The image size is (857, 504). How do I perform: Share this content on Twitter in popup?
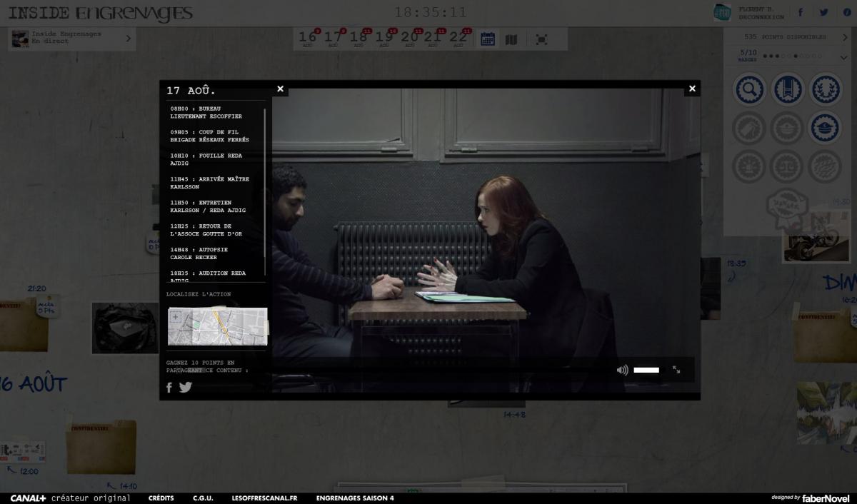pos(186,387)
